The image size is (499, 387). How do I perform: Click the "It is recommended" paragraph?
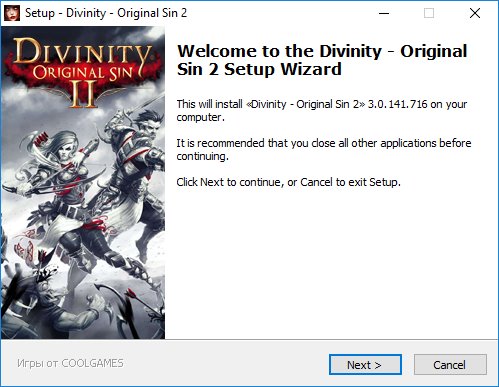324,149
